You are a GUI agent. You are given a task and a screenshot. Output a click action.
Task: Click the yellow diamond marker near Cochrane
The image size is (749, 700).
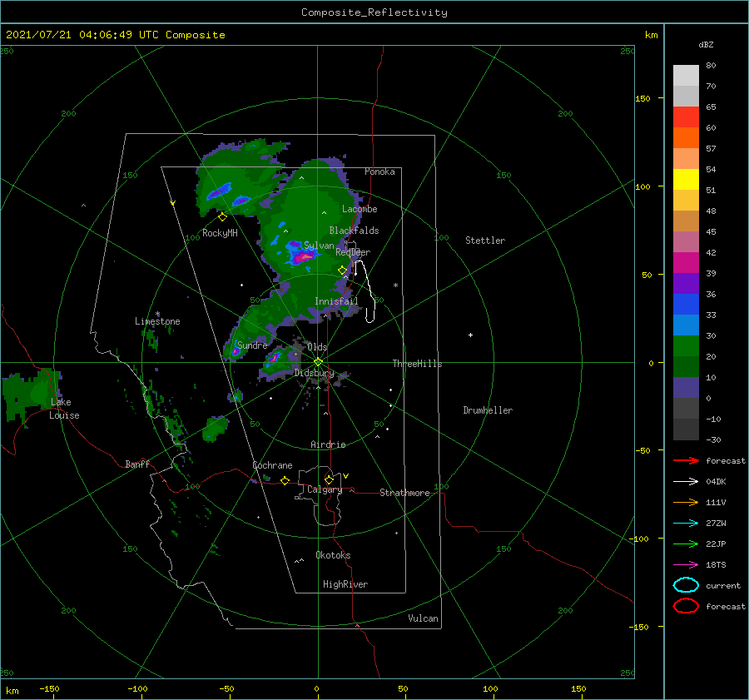(x=285, y=480)
